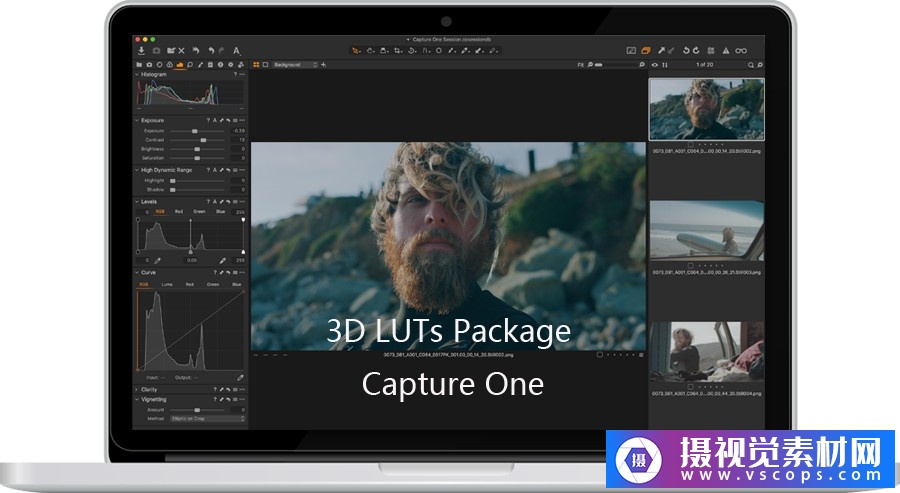Adjust the Contrast slider

tap(198, 140)
